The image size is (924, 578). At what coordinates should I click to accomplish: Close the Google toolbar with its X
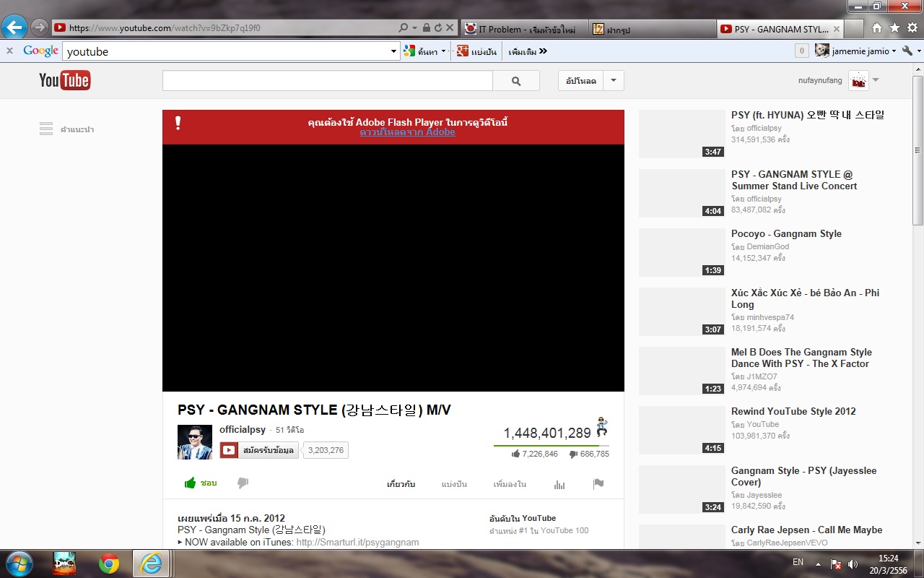point(9,51)
